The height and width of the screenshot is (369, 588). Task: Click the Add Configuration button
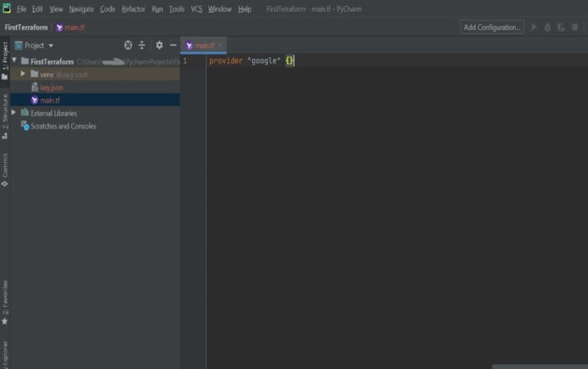pyautogui.click(x=491, y=27)
